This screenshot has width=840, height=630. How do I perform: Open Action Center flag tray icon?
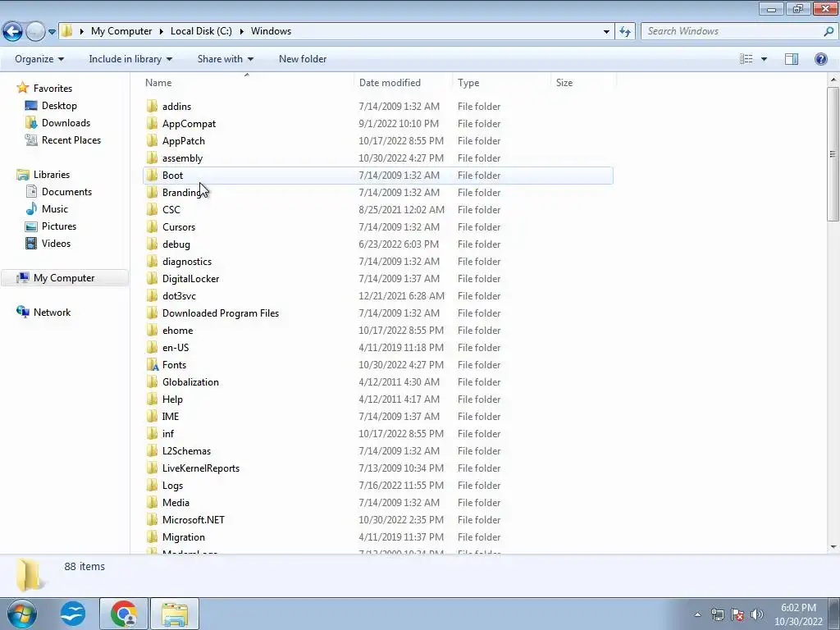point(737,614)
